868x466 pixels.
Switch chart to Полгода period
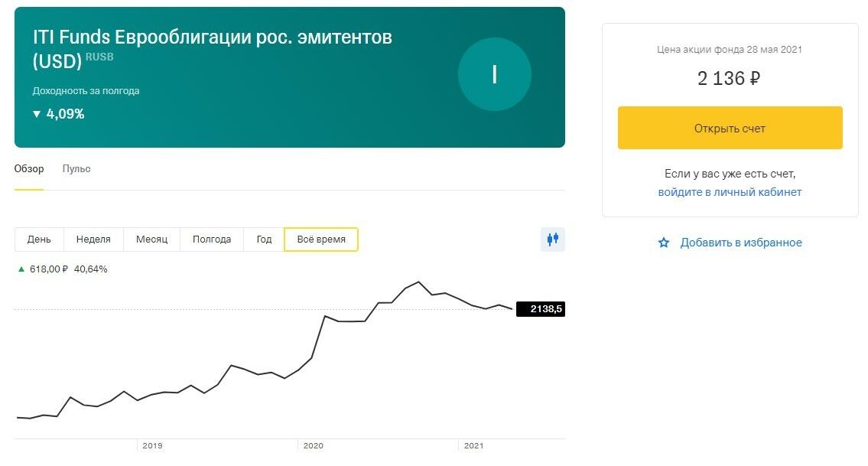(x=212, y=240)
